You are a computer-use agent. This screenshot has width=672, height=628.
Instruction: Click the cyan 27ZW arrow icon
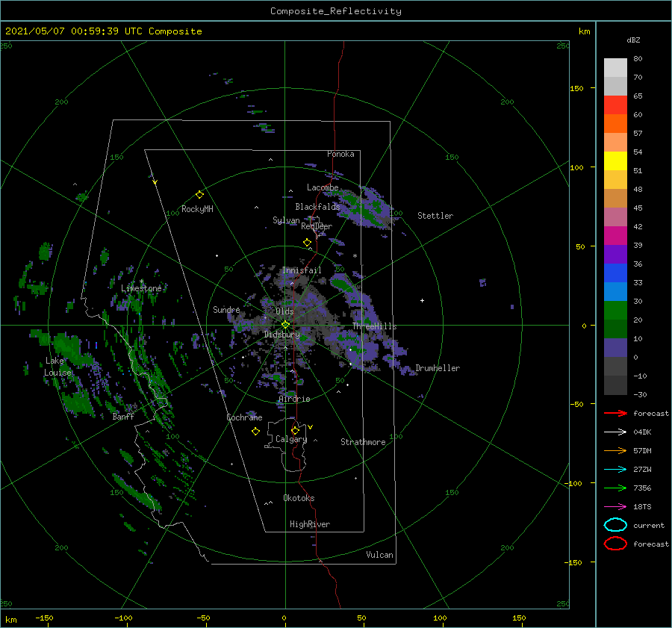(x=615, y=470)
